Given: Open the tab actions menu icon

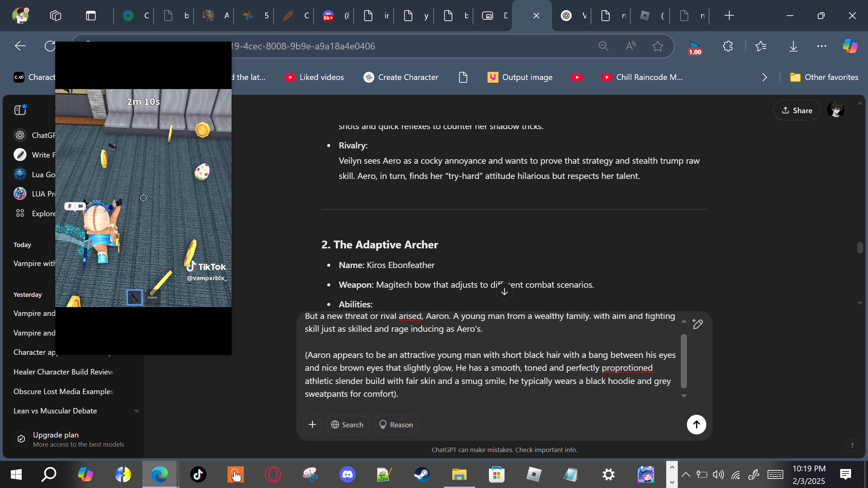Looking at the screenshot, I should pos(91,16).
